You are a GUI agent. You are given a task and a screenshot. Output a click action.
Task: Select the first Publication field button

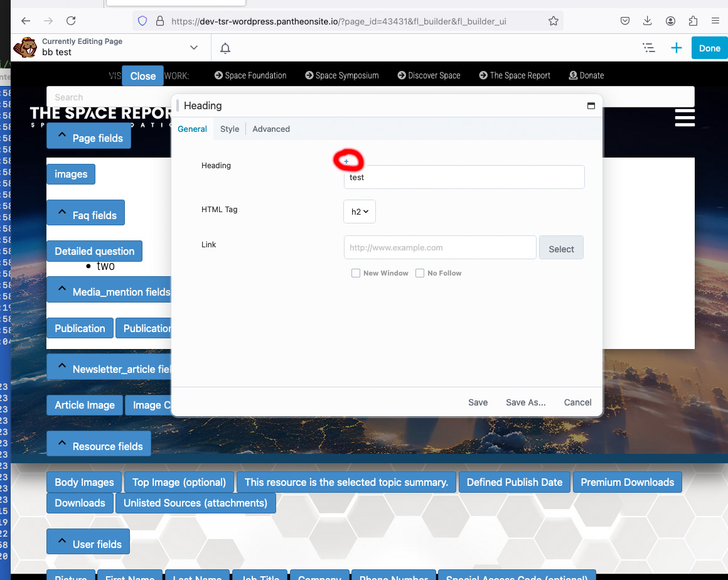pos(80,328)
